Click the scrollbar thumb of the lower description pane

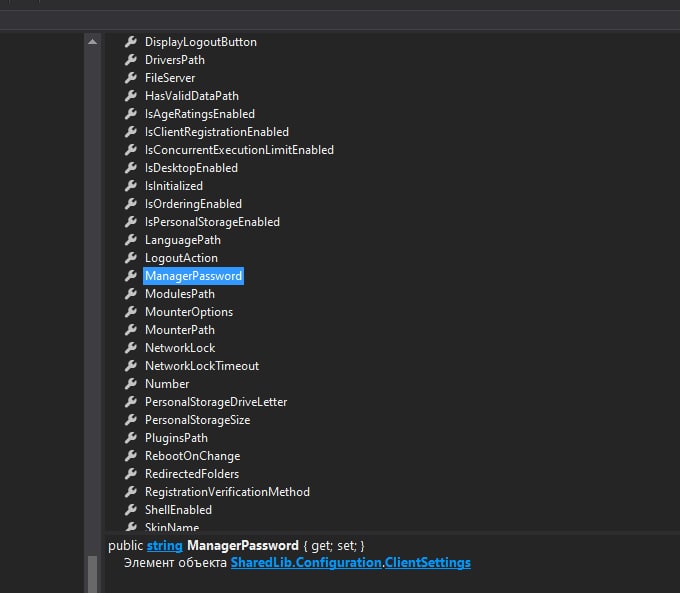[x=92, y=574]
